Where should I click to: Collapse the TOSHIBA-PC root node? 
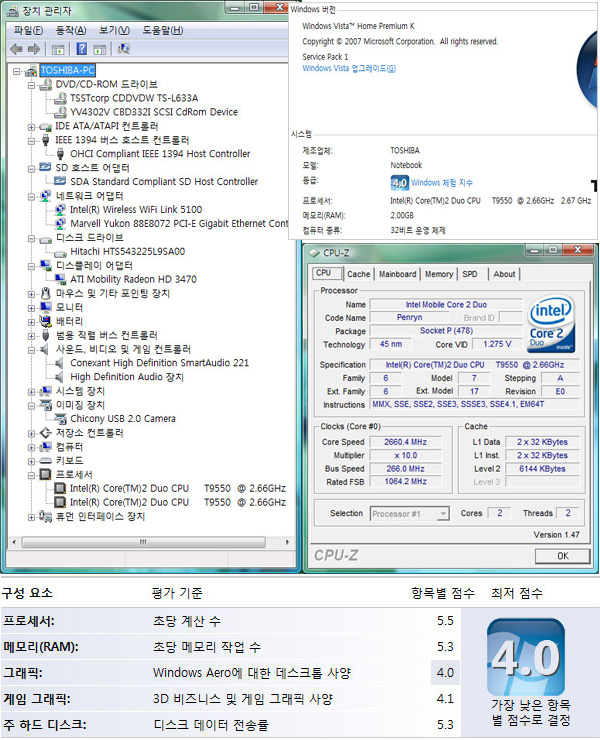coord(17,72)
